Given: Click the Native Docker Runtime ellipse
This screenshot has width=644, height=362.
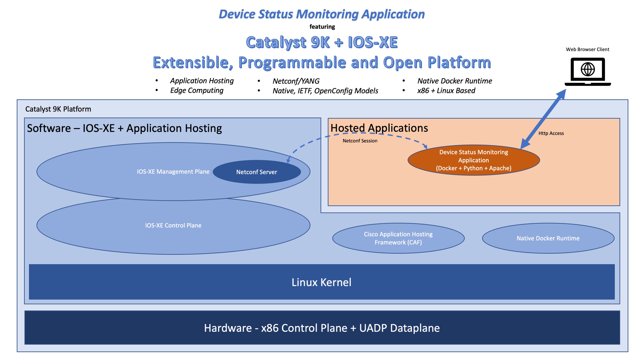Looking at the screenshot, I should [548, 238].
